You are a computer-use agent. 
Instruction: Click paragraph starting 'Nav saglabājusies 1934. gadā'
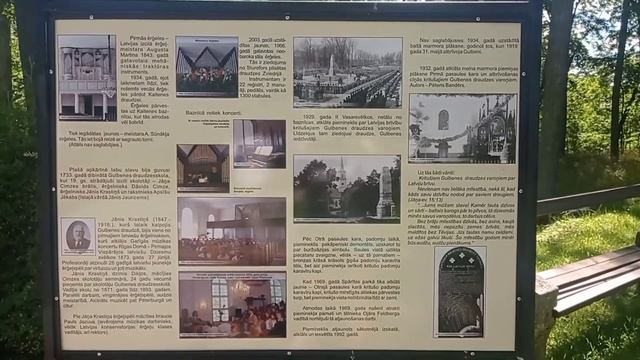[464, 46]
